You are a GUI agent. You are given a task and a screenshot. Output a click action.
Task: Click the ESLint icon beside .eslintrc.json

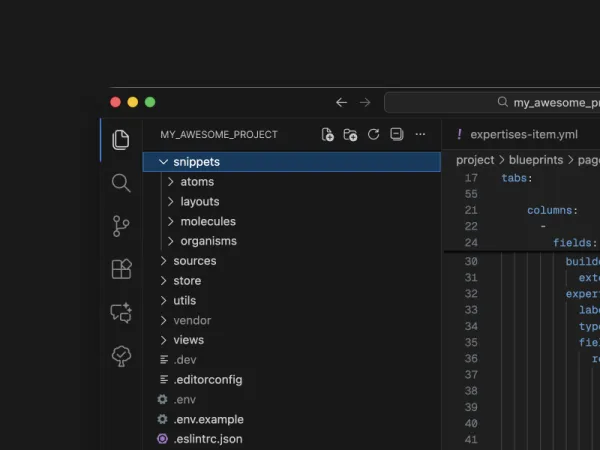162,439
